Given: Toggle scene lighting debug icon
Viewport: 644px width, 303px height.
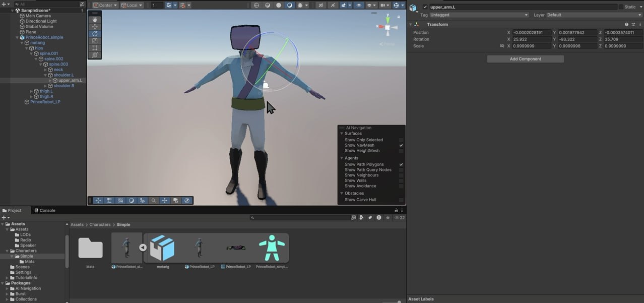Looking at the screenshot, I should 301,5.
